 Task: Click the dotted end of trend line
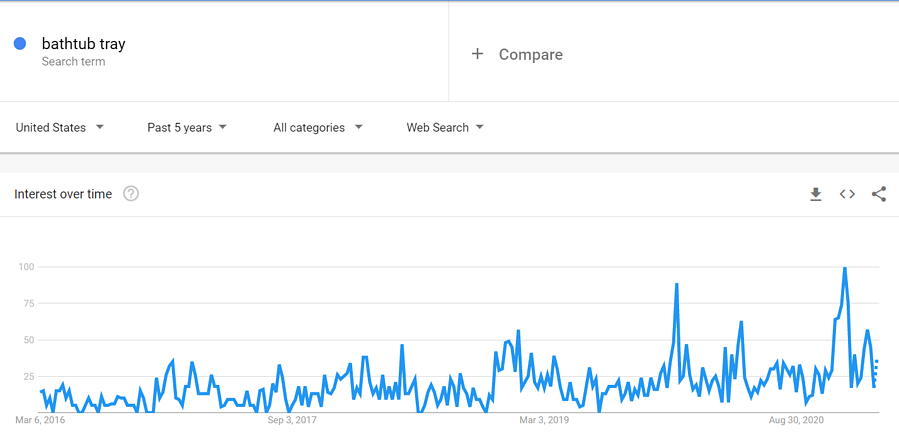pyautogui.click(x=875, y=374)
